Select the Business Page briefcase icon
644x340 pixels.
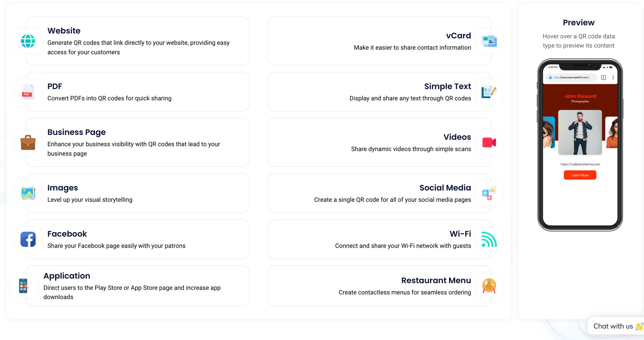(28, 142)
